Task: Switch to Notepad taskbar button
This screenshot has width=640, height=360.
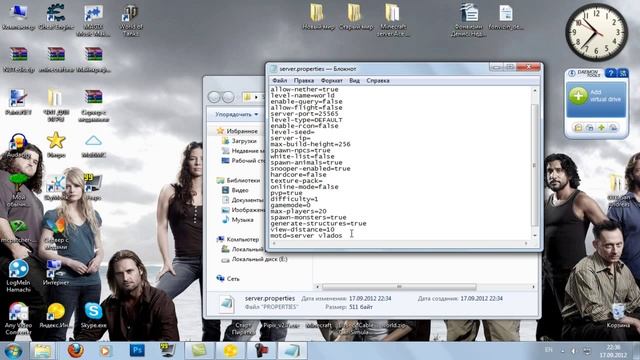Action: coord(292,351)
